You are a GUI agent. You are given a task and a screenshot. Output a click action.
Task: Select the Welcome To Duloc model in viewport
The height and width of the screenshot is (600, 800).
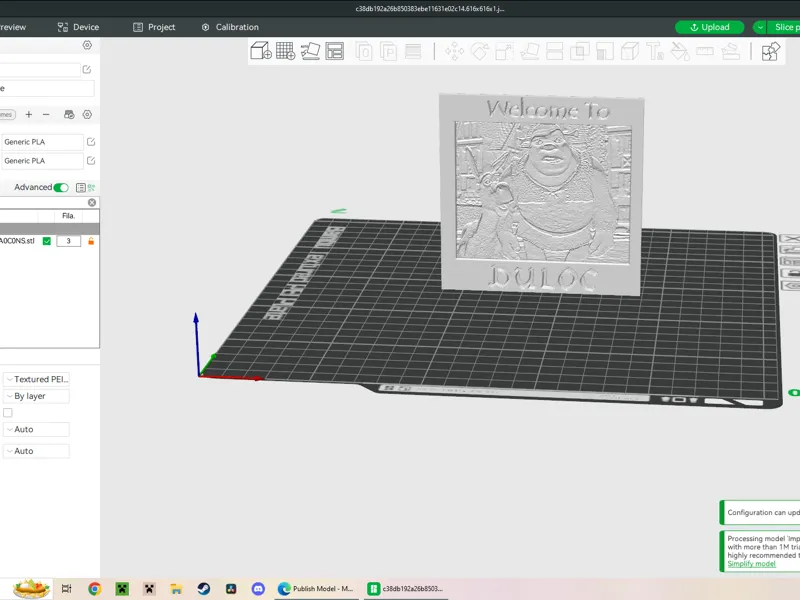542,194
